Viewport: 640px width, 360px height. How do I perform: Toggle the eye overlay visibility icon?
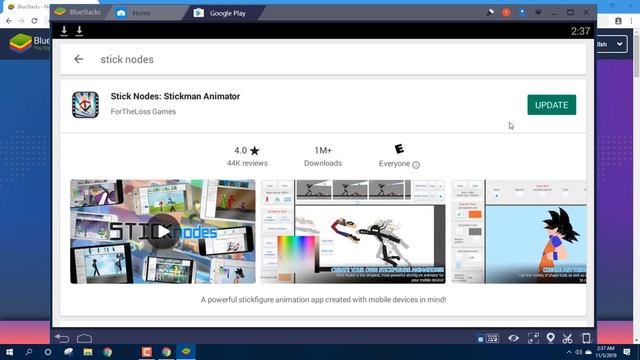513,338
